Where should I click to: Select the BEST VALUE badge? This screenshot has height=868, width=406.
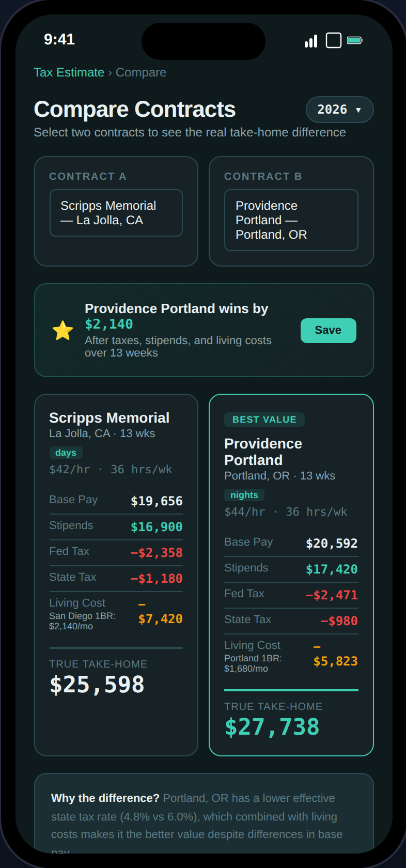coord(264,420)
